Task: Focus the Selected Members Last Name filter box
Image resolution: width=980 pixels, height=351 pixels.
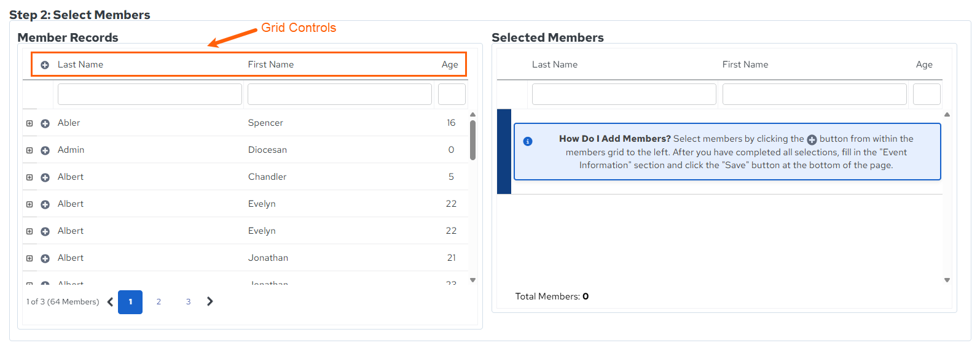Action: 624,94
